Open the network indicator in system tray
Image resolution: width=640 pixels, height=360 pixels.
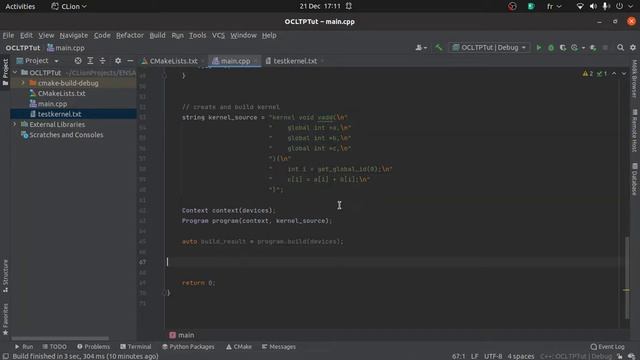coord(580,6)
